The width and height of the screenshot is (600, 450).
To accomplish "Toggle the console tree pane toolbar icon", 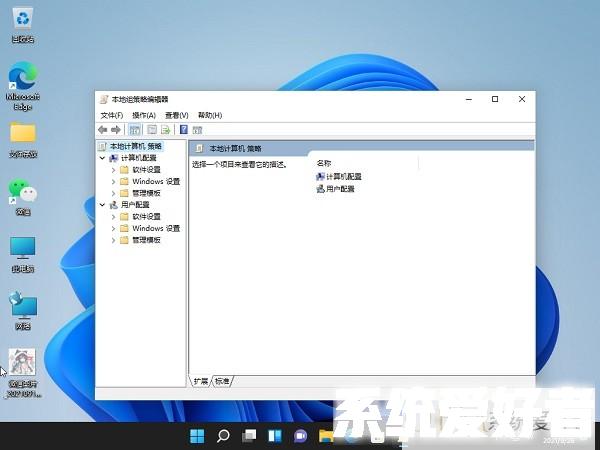I will [x=135, y=130].
